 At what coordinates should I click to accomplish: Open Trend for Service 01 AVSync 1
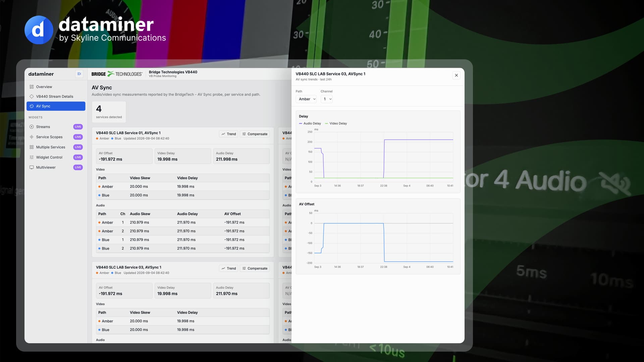coord(228,134)
